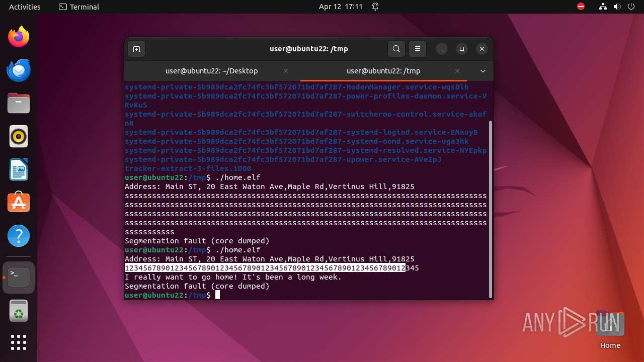
Task: Open the power menu icon
Action: click(x=631, y=7)
